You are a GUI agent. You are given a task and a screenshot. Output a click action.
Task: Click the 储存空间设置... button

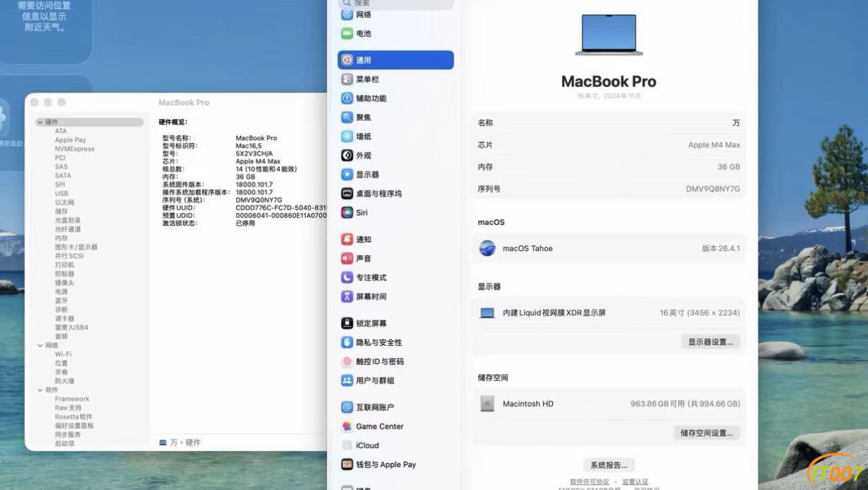[x=706, y=432]
